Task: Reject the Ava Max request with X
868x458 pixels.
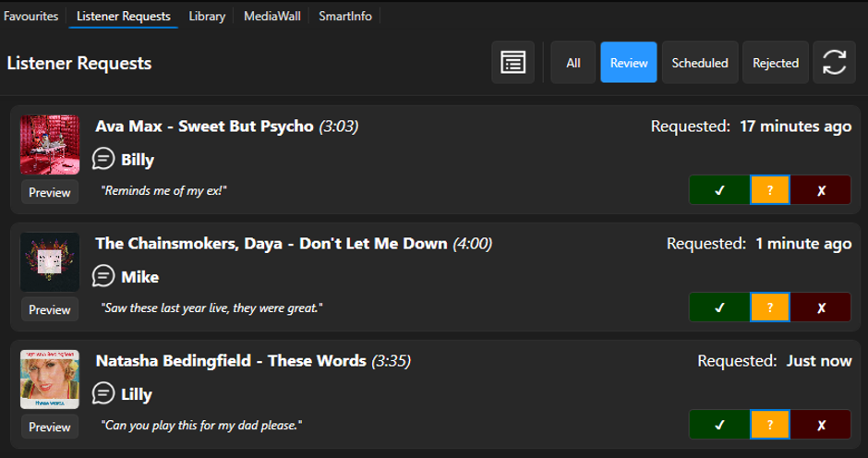Action: [x=820, y=190]
